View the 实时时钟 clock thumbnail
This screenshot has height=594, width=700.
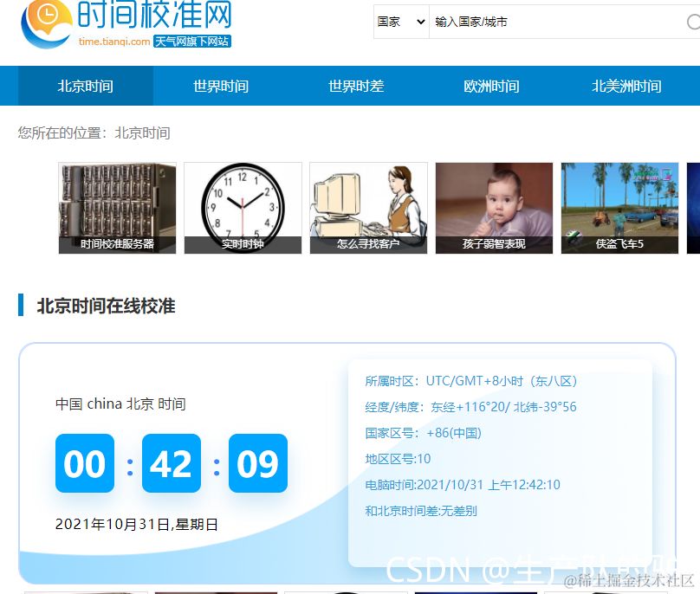(243, 208)
